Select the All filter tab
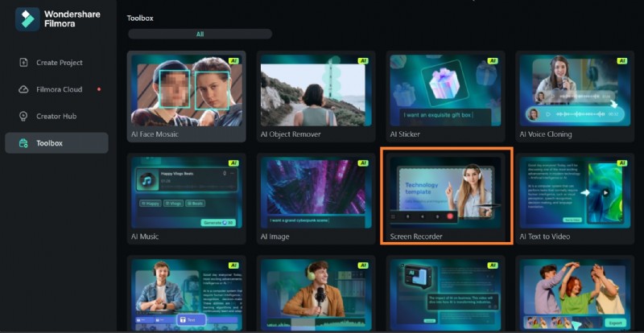644x333 pixels. 200,35
